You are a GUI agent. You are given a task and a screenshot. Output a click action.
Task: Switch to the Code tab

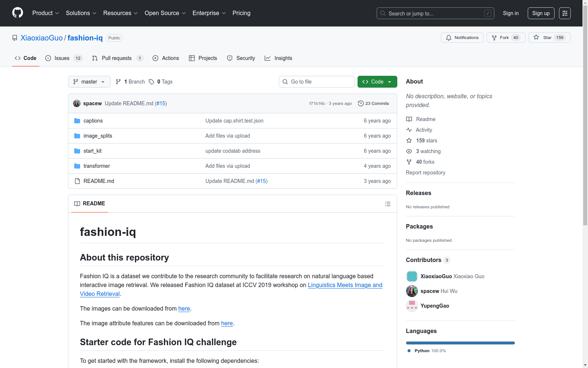point(26,58)
